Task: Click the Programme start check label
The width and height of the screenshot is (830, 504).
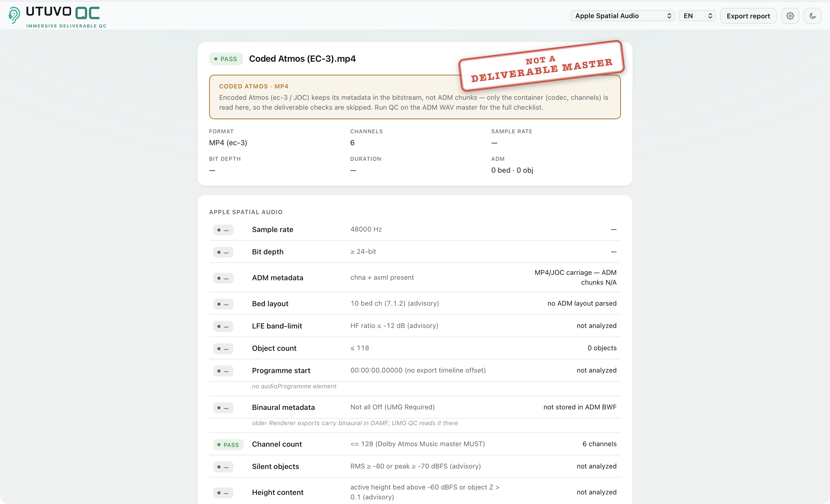Action: pyautogui.click(x=281, y=370)
